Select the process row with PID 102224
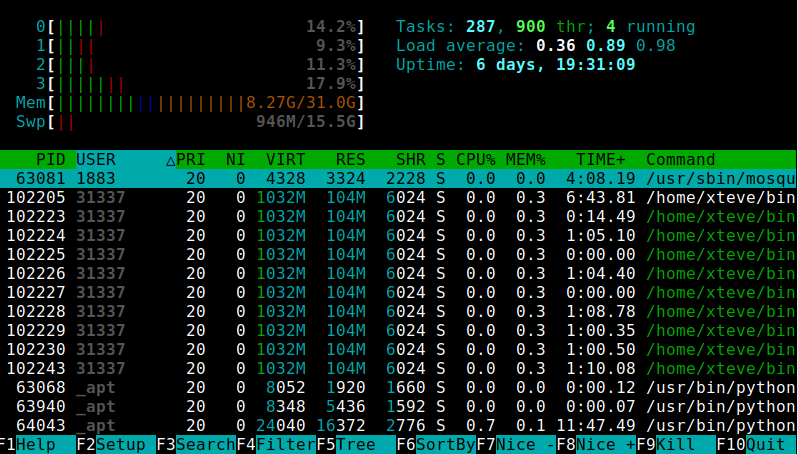Image resolution: width=798 pixels, height=454 pixels. point(399,236)
